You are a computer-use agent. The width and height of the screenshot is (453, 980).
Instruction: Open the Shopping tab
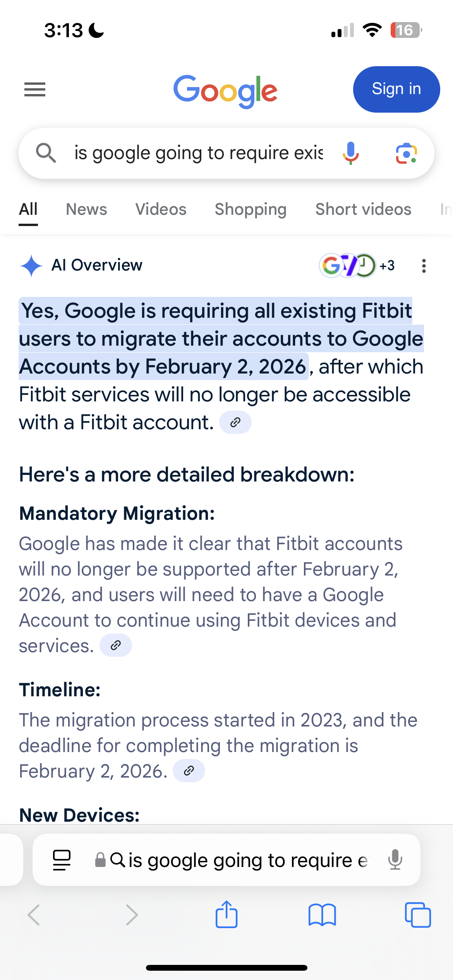coord(250,209)
